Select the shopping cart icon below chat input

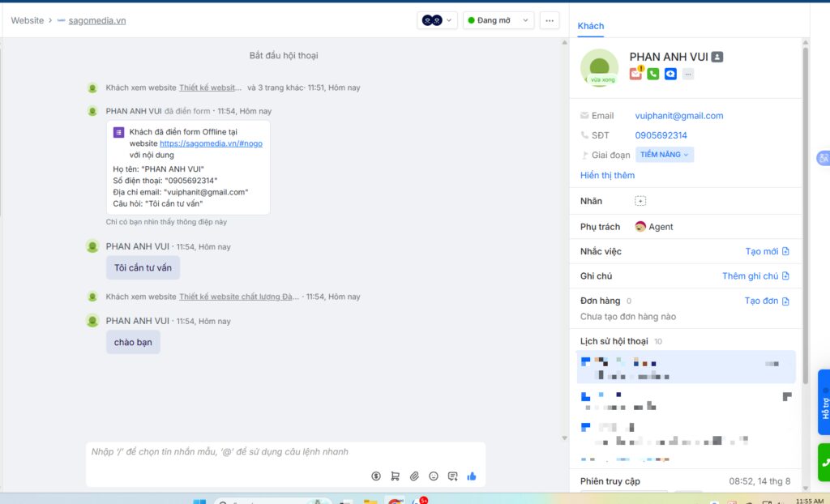click(395, 476)
